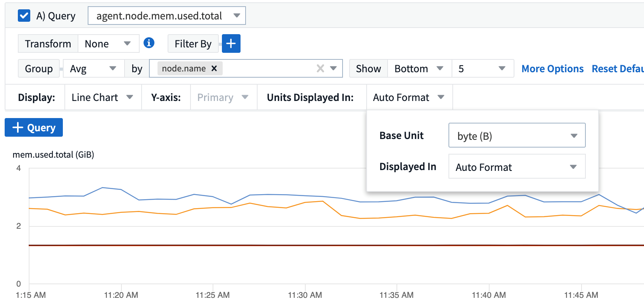Remove the node.name tag
The height and width of the screenshot is (306, 644).
click(x=214, y=68)
